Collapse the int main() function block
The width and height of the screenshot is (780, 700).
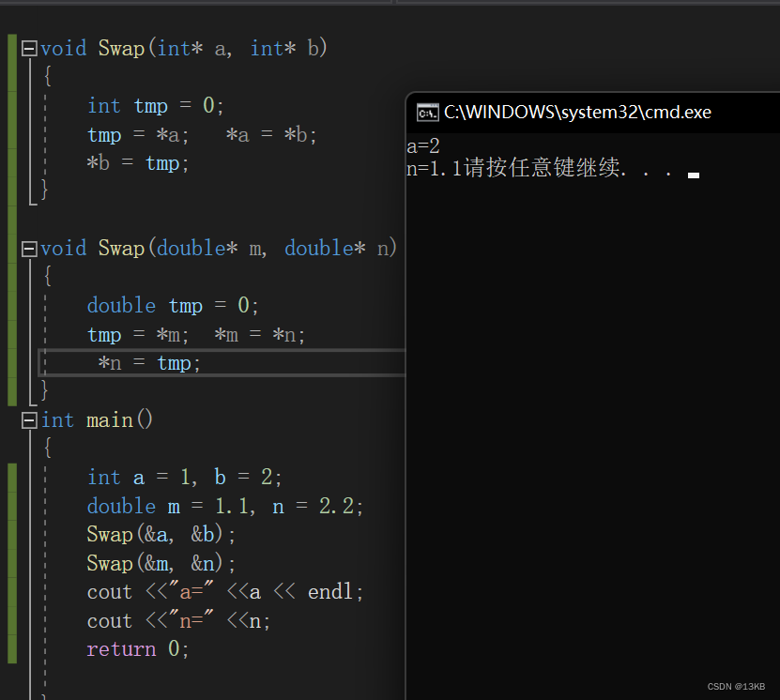[x=29, y=420]
